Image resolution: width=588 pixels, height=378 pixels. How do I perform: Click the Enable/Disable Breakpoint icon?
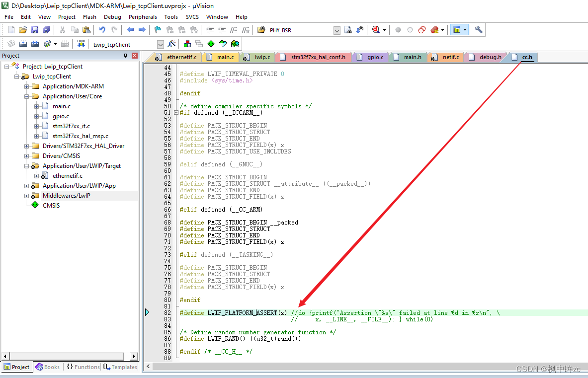[x=410, y=30]
